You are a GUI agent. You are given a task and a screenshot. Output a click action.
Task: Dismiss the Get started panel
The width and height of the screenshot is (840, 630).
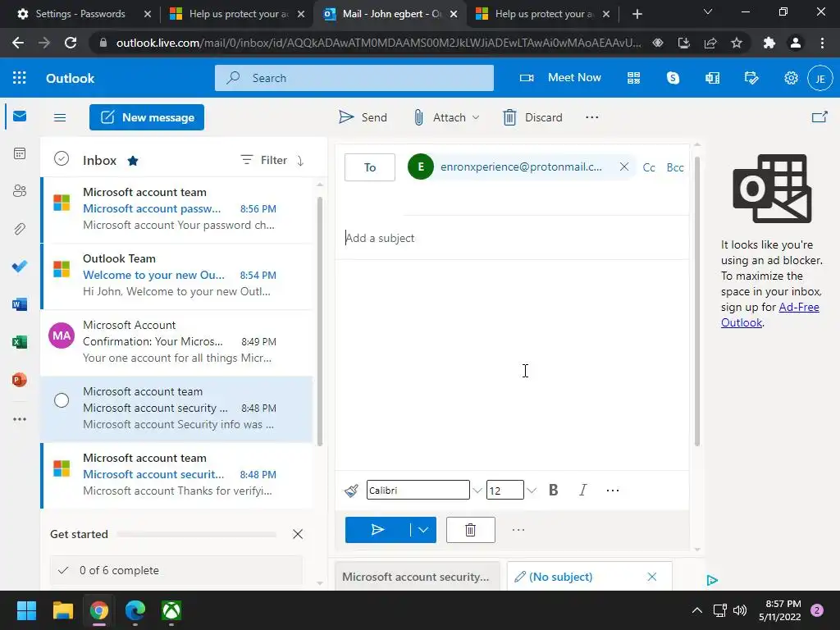[x=298, y=534]
